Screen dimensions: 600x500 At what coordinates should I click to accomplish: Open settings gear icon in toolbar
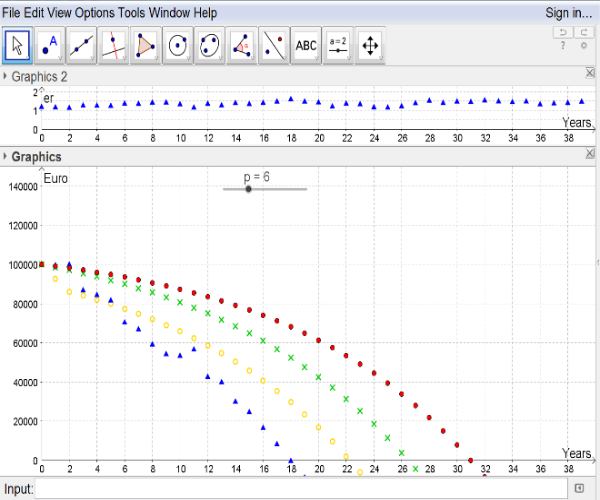point(584,46)
